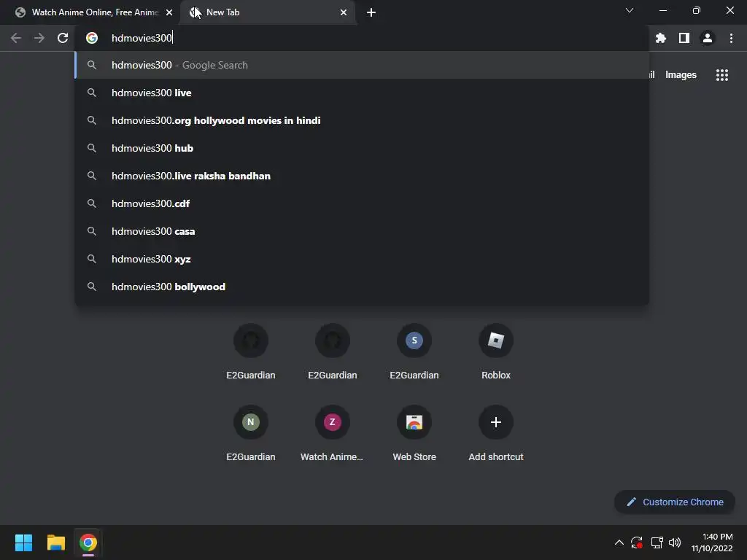Choose the hdmovies300.cdf suggestion
Image resolution: width=747 pixels, height=560 pixels.
click(362, 203)
